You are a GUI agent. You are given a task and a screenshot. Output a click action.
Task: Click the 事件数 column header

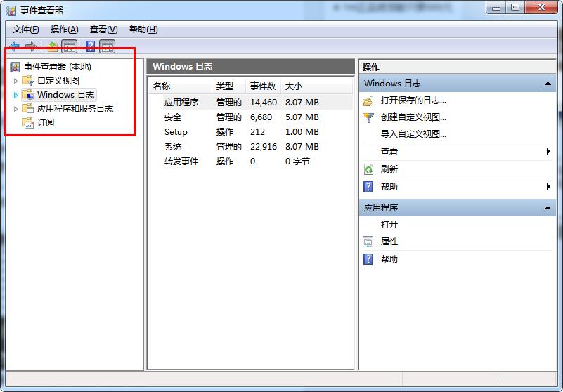tap(263, 86)
